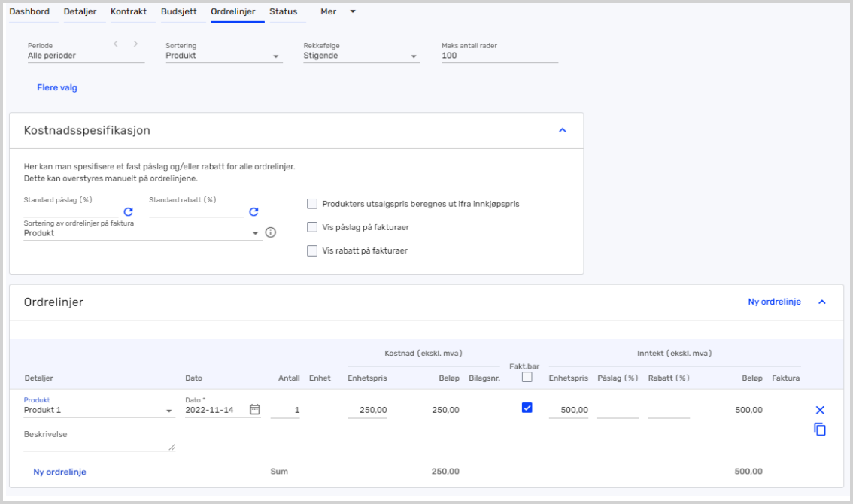Click the Kostnad (ekskl. mva) heading

(423, 354)
